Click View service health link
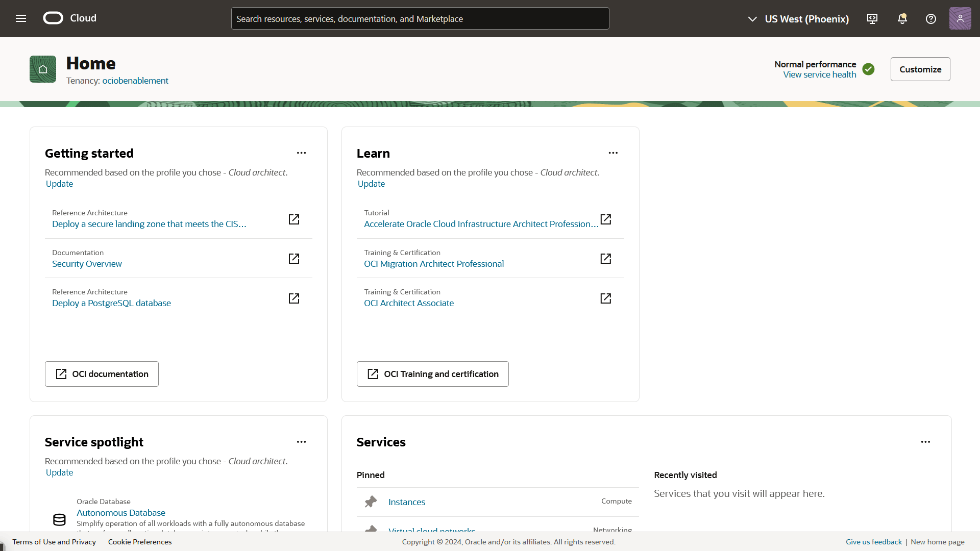 coord(819,74)
